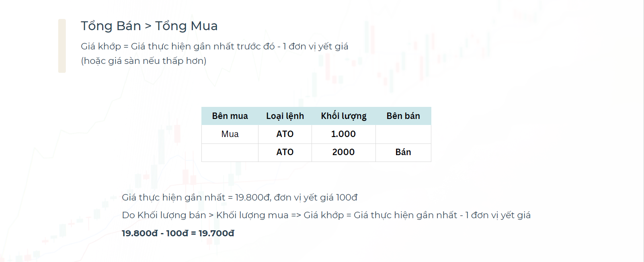
Task: Click the empty Bên mua cell in second row
Action: tap(230, 152)
